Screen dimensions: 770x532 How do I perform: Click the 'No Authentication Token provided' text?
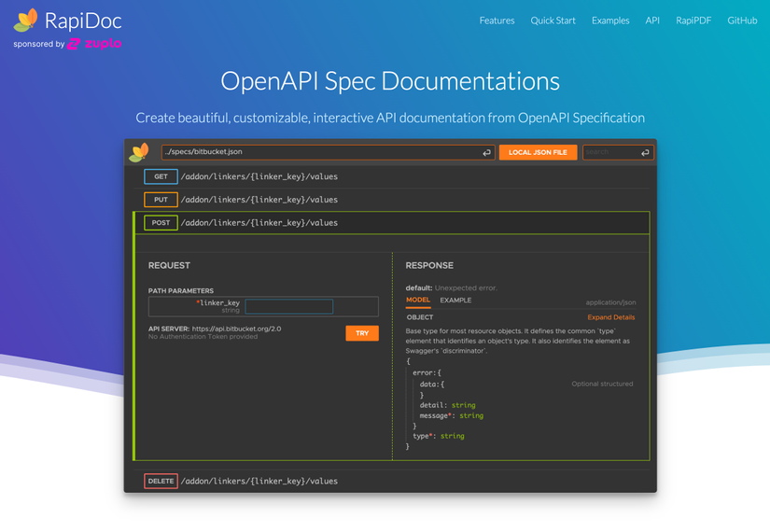point(203,337)
